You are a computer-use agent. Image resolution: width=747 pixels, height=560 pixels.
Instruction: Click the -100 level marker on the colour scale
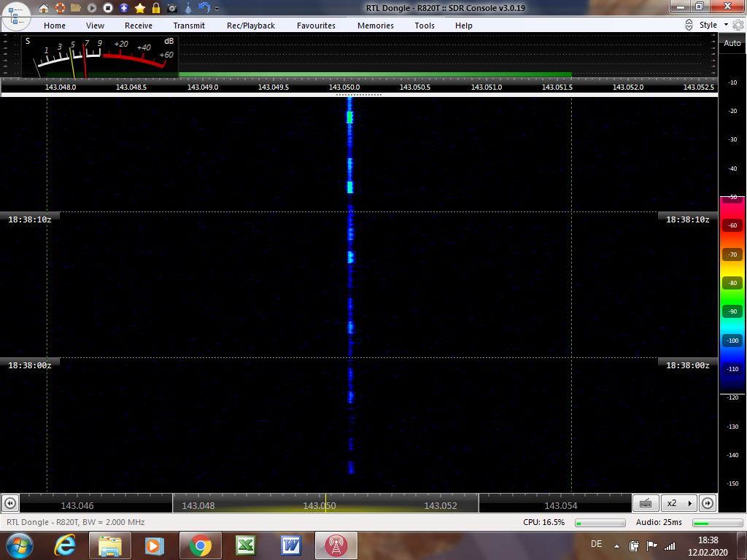732,341
